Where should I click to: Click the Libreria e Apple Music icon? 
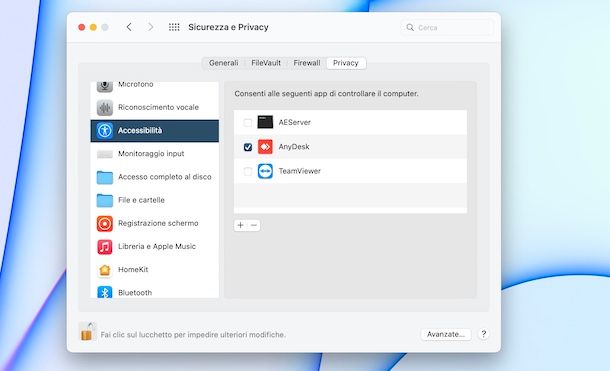(x=105, y=247)
